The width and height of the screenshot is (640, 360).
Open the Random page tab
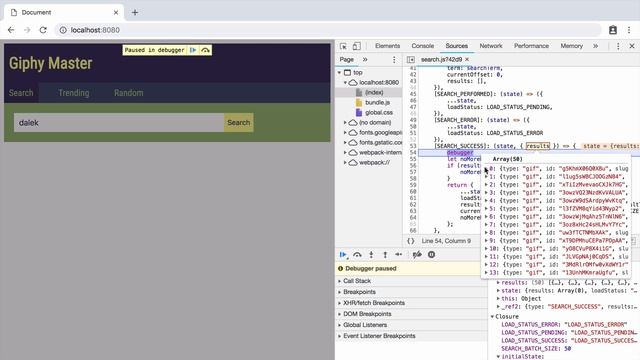click(129, 93)
